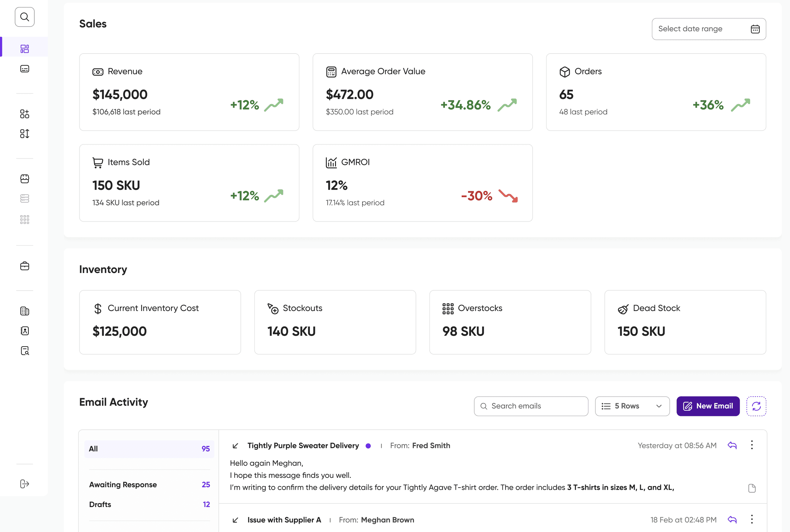Compose a message with the New Email button

coord(708,406)
